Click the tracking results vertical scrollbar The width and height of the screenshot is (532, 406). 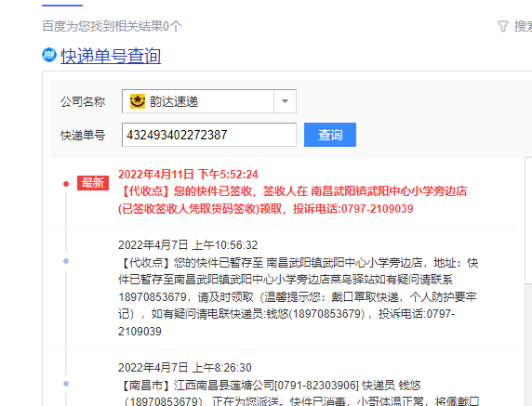[x=528, y=220]
